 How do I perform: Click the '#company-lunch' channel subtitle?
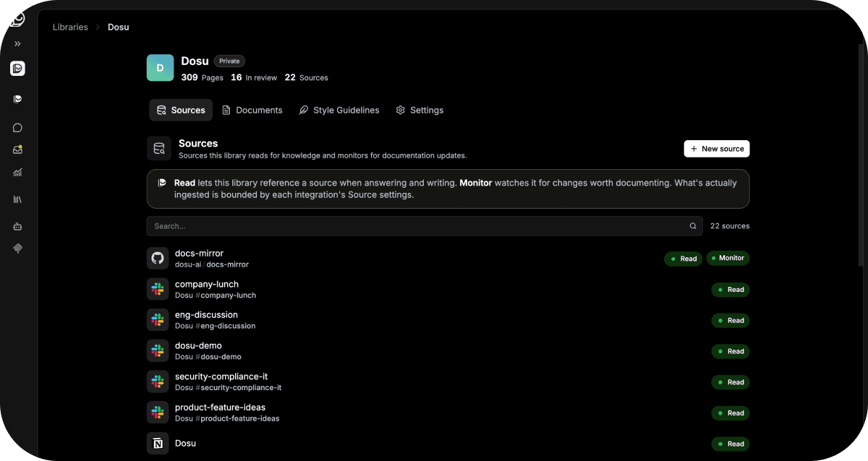pos(226,296)
